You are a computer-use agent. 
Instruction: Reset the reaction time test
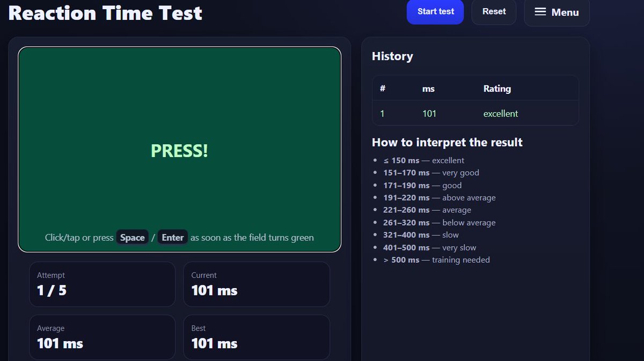(494, 11)
